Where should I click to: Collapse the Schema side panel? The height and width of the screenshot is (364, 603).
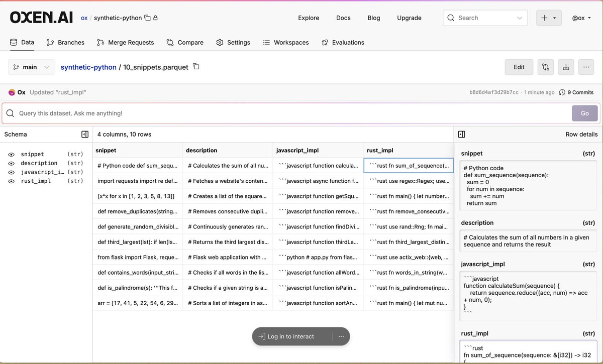(85, 134)
